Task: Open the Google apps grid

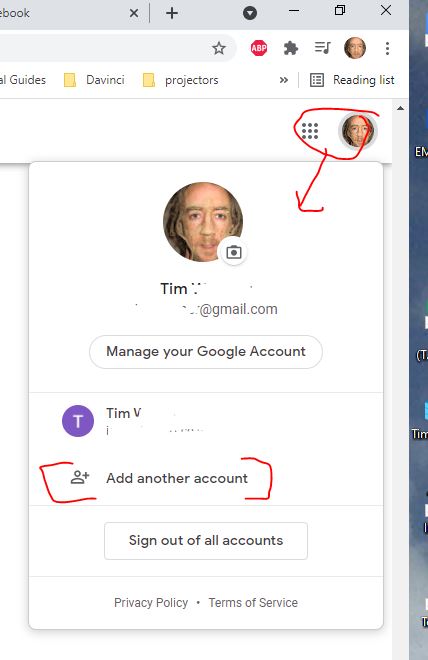Action: [310, 131]
